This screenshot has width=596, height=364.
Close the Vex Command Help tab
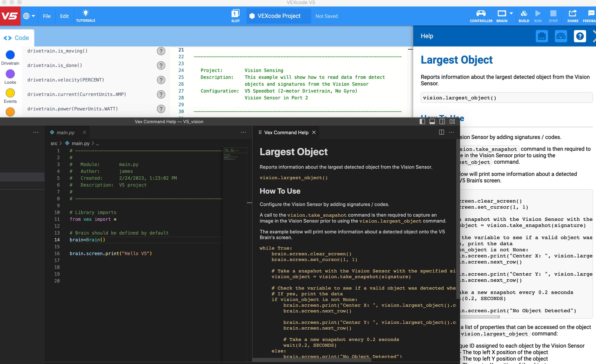click(x=314, y=133)
